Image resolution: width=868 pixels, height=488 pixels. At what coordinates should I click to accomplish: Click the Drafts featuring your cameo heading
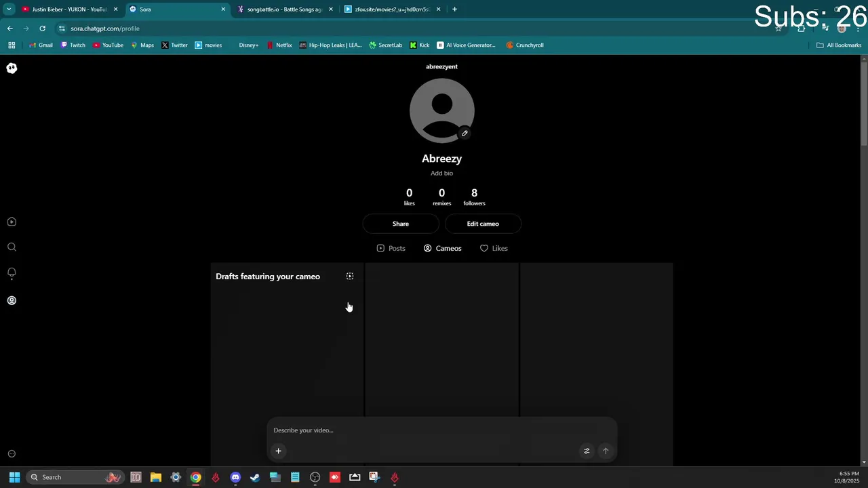268,277
